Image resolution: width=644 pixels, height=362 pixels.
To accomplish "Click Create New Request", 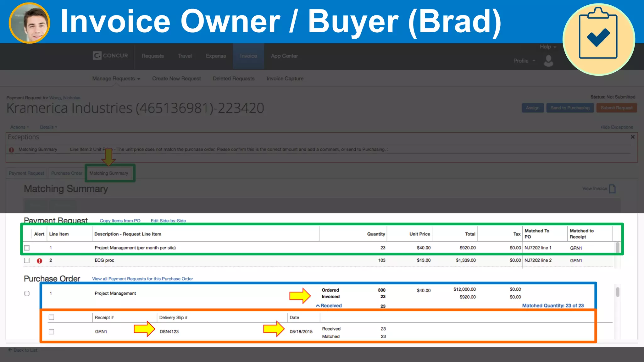I will point(176,79).
